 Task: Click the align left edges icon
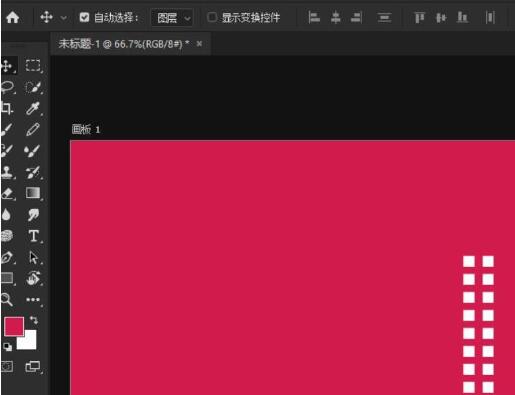click(x=314, y=17)
